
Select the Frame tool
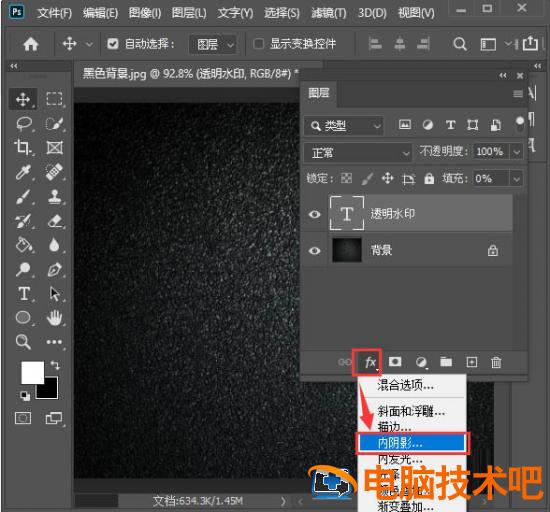[54, 148]
